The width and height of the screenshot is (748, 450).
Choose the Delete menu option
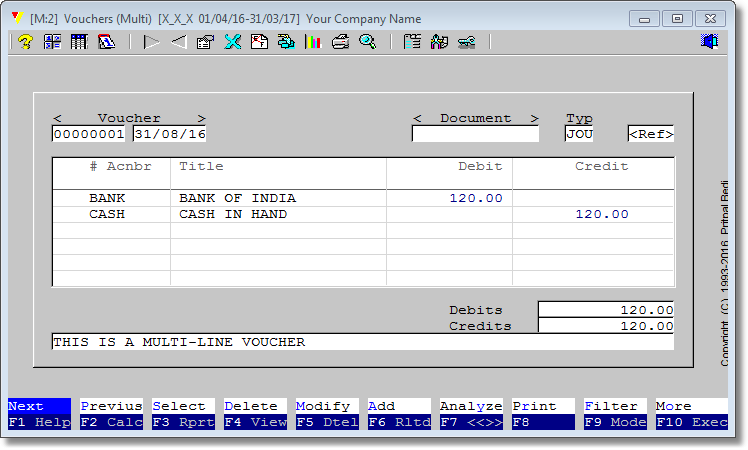(x=255, y=406)
